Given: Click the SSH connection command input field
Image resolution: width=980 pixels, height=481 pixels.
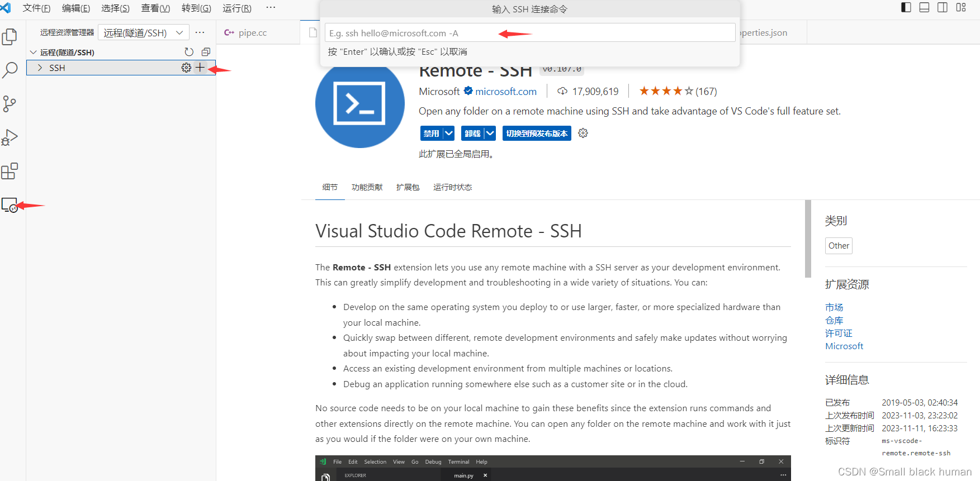Looking at the screenshot, I should pos(529,33).
